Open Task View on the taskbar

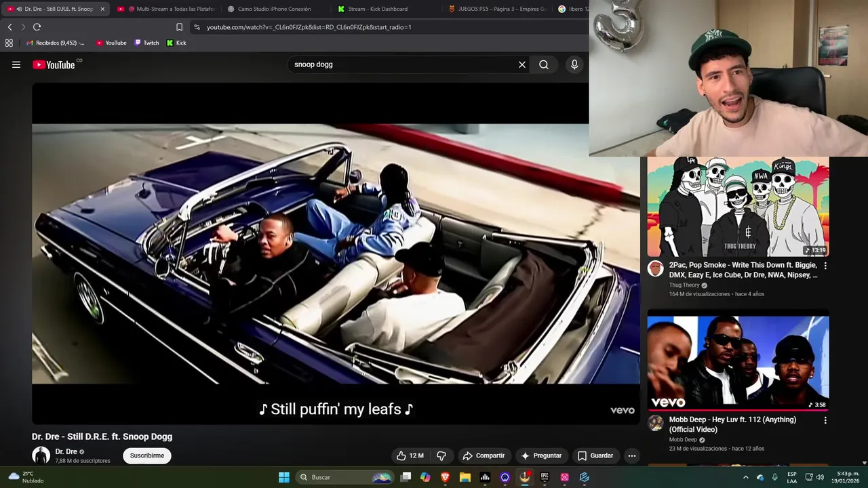coord(406,477)
